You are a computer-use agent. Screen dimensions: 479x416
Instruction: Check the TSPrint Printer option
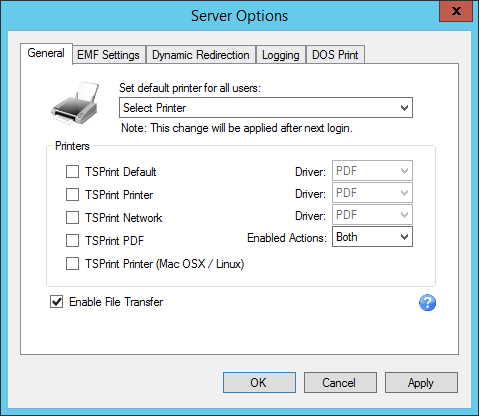72,194
